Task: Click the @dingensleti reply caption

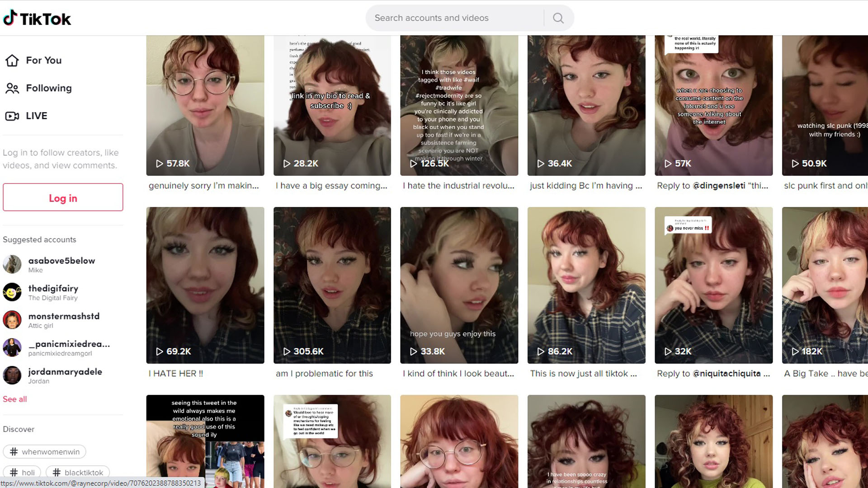Action: tap(712, 186)
